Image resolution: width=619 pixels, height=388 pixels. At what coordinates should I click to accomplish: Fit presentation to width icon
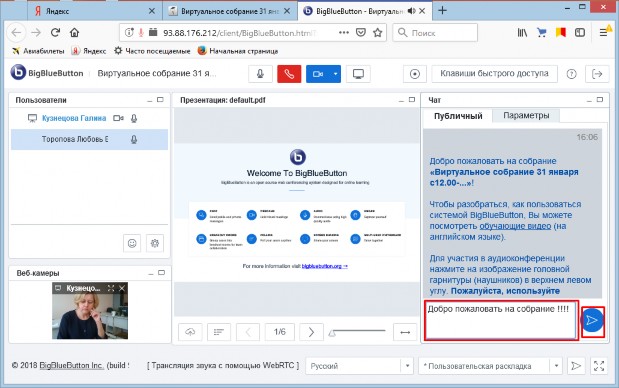point(405,332)
